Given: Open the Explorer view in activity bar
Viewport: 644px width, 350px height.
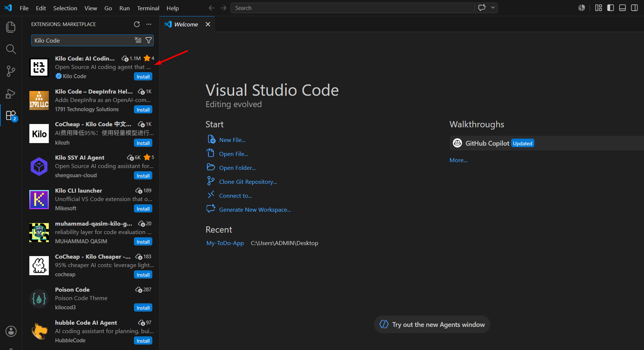Looking at the screenshot, I should coord(11,27).
